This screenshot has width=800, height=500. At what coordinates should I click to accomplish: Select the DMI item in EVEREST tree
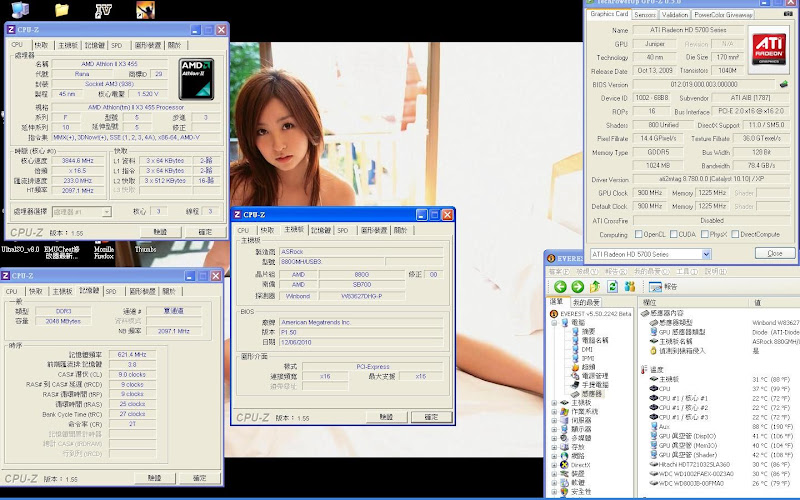point(588,349)
